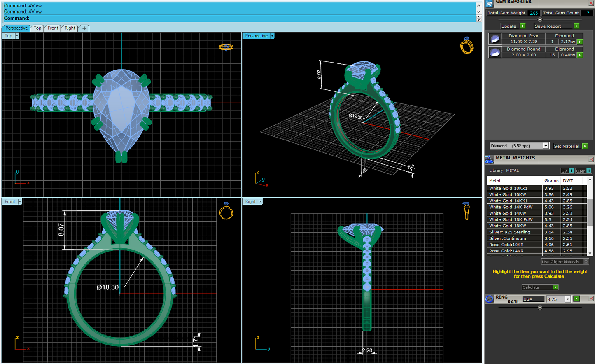Screen dimensions: 595x364
Task: Click metal list scrollbar down arrow
Action: click(x=590, y=252)
